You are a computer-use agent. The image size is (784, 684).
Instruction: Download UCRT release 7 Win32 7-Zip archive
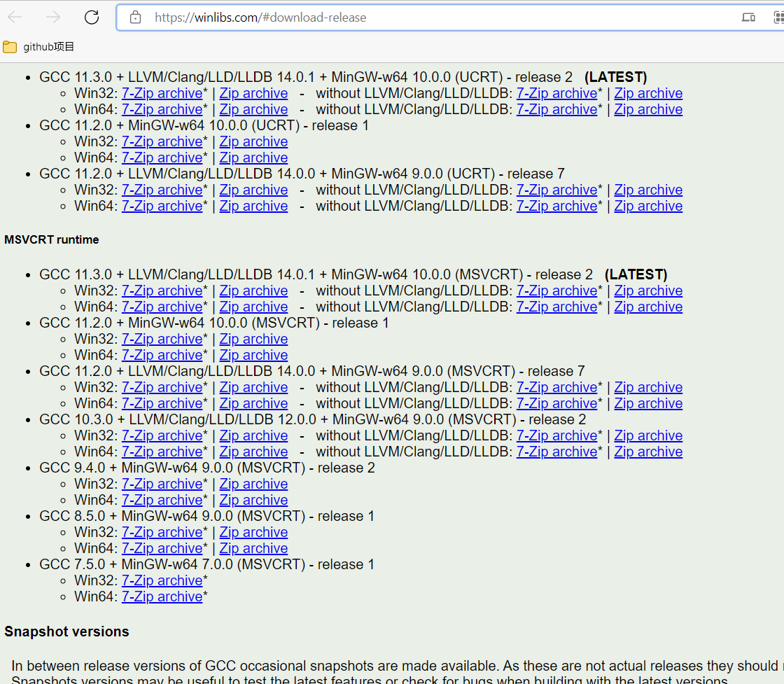point(162,190)
